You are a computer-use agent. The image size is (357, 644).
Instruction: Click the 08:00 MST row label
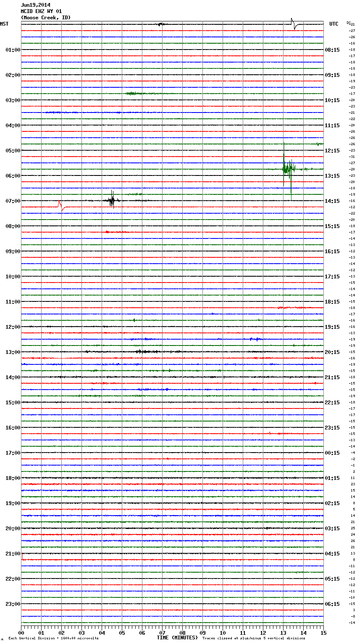pyautogui.click(x=13, y=226)
